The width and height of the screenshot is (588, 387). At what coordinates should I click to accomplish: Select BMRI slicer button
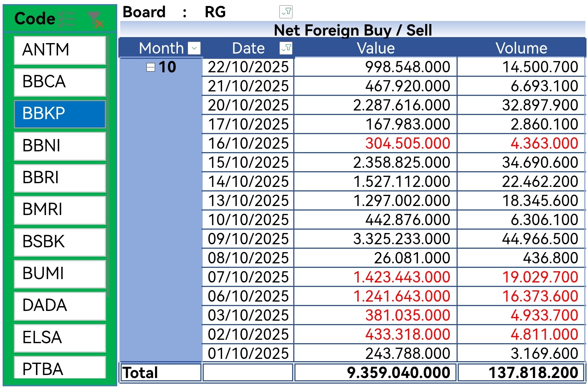pos(60,210)
